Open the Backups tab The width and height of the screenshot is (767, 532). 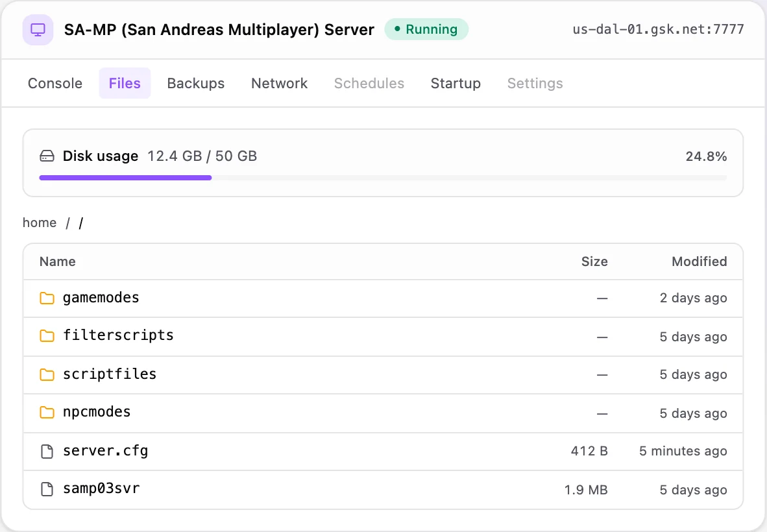[x=196, y=83]
